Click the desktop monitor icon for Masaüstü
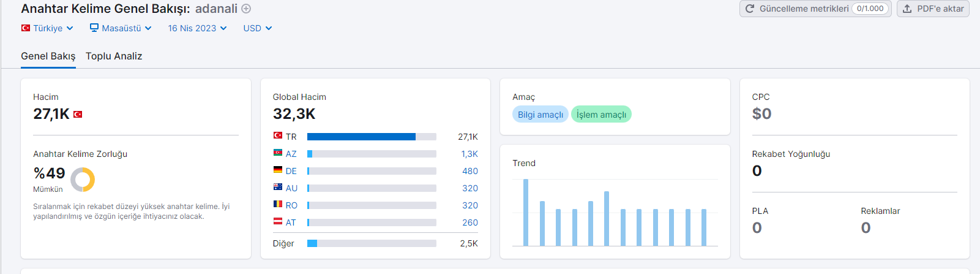This screenshot has height=274, width=980. pos(94,28)
